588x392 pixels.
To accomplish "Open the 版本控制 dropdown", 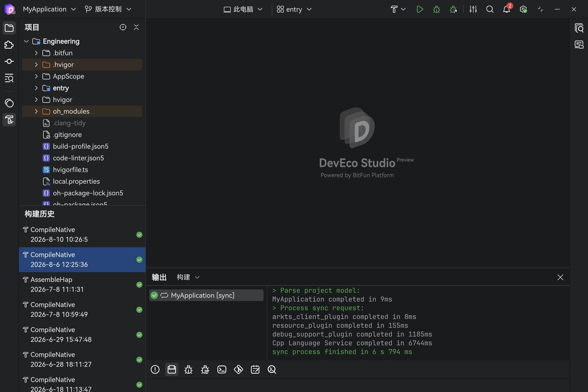I will (108, 9).
